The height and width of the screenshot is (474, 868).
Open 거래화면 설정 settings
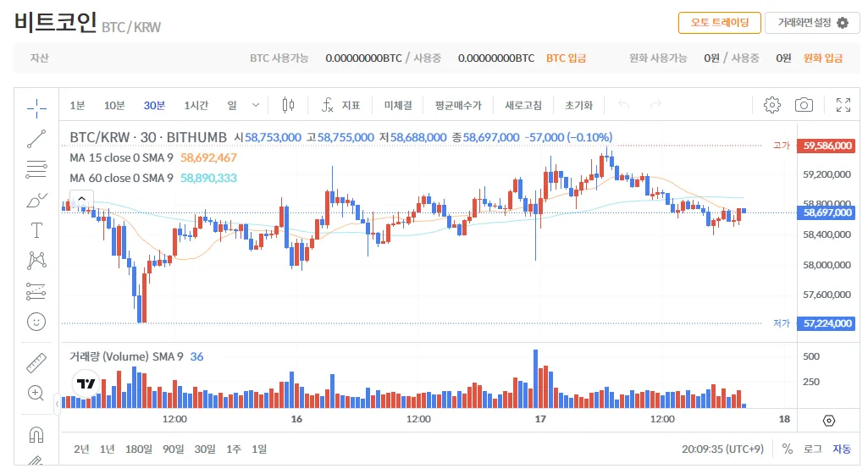[812, 23]
